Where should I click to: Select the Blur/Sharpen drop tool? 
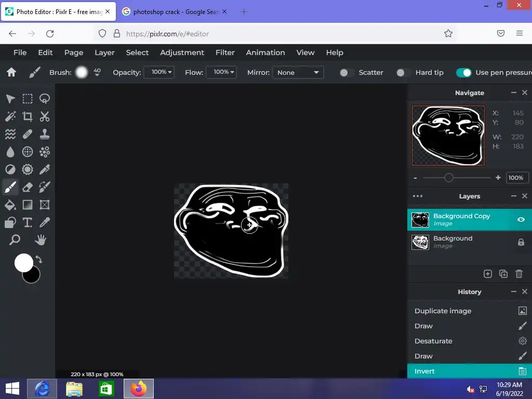(10, 152)
